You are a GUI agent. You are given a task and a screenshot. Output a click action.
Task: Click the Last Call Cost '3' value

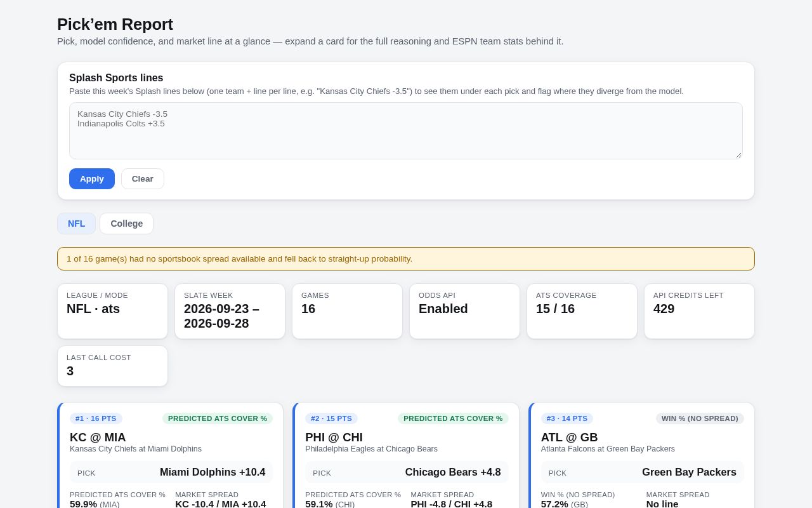pos(70,371)
